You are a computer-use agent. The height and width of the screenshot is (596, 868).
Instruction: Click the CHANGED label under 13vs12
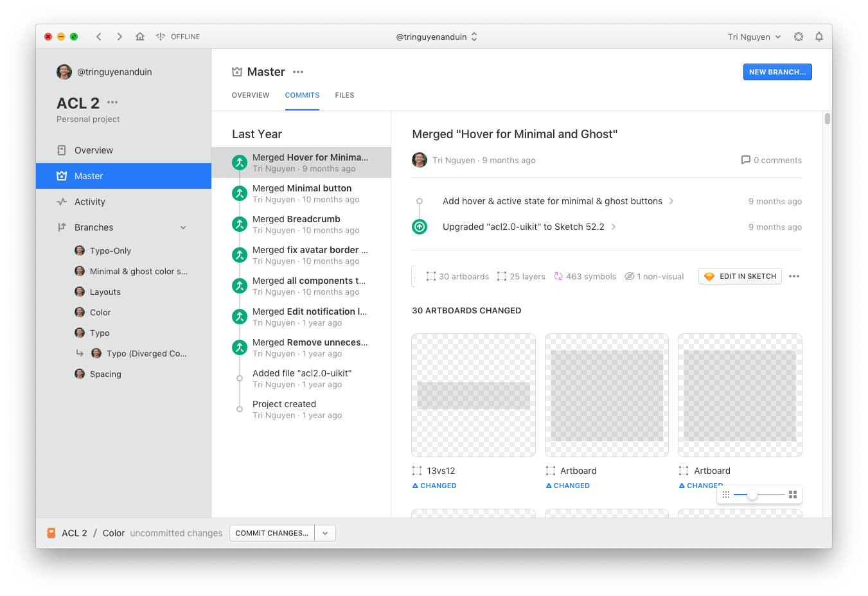pyautogui.click(x=434, y=486)
